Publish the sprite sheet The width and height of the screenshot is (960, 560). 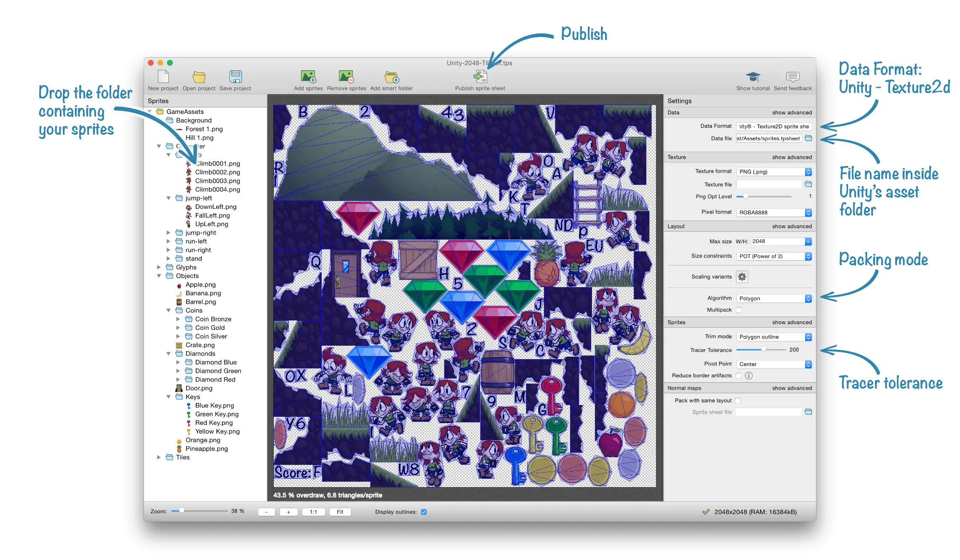[x=480, y=77]
